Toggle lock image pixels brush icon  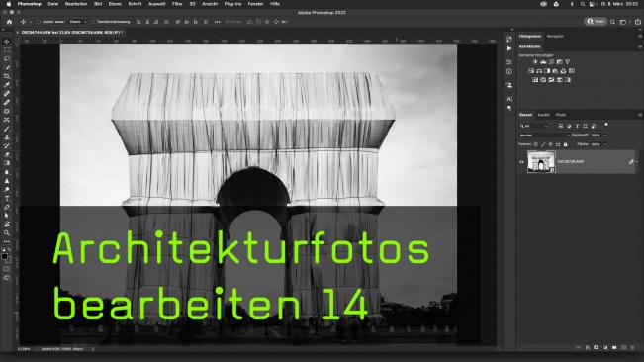coord(543,144)
